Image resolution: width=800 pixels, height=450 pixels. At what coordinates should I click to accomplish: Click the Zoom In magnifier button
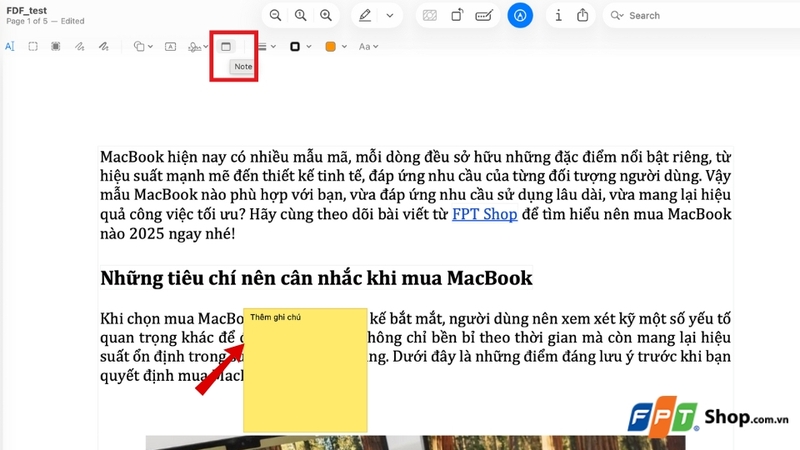click(x=326, y=15)
